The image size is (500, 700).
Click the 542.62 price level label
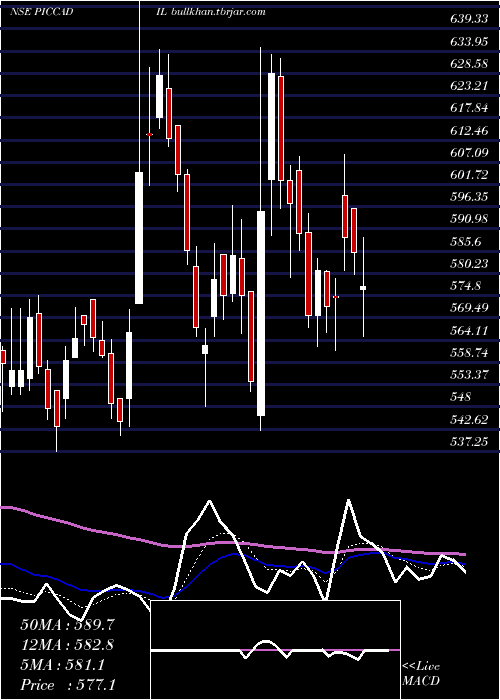coord(469,420)
